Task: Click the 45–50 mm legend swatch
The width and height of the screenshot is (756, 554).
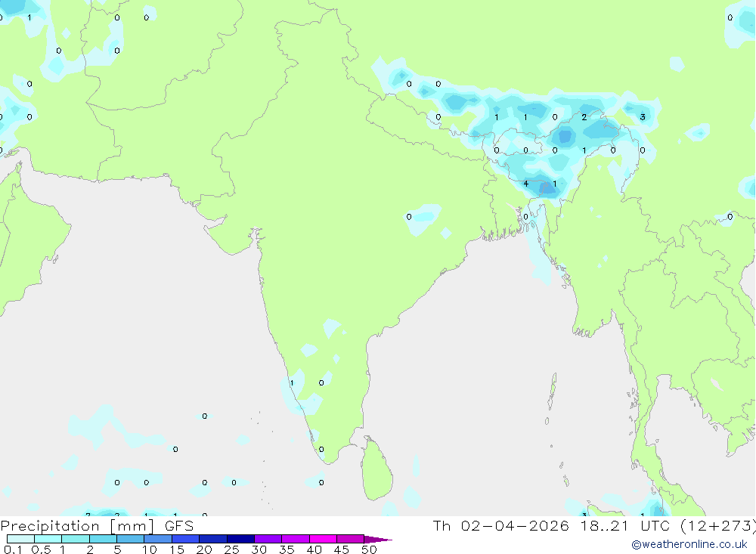Action: point(350,539)
